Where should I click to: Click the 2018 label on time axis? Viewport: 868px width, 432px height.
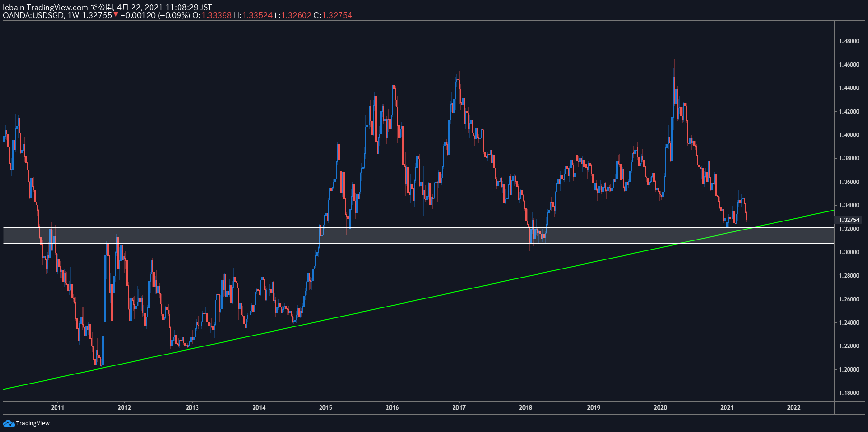pos(526,407)
